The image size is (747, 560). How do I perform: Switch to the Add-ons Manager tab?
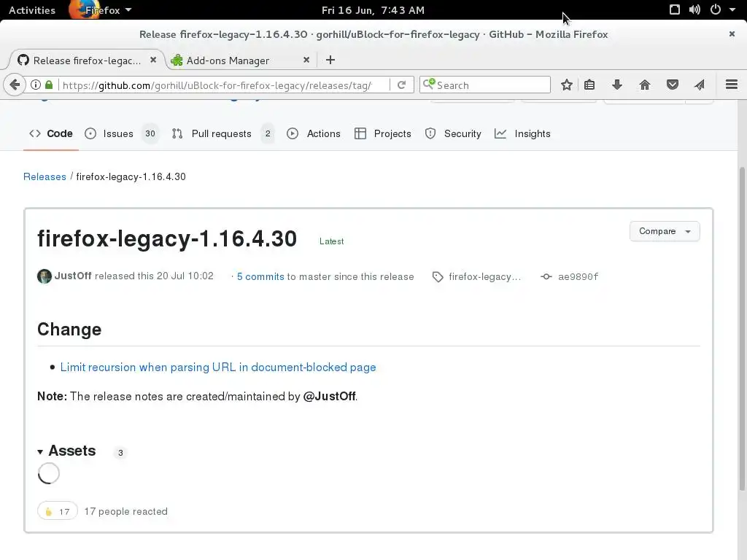[239, 61]
